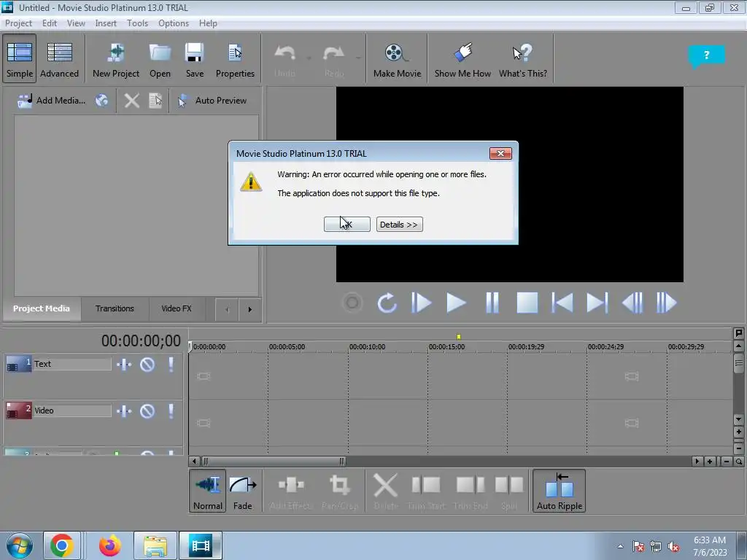Click Text track name field
Viewport: 747px width, 560px height.
(72, 364)
